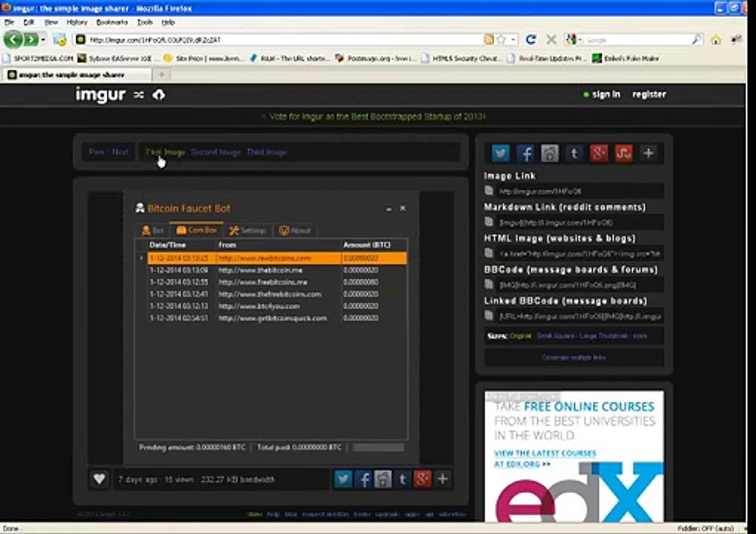Click the edX free online courses ad

[574, 456]
